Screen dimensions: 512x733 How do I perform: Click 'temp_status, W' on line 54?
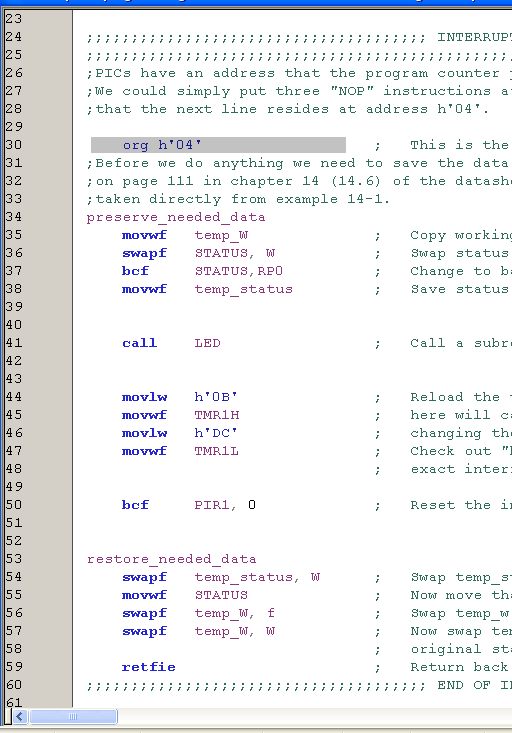tap(257, 577)
